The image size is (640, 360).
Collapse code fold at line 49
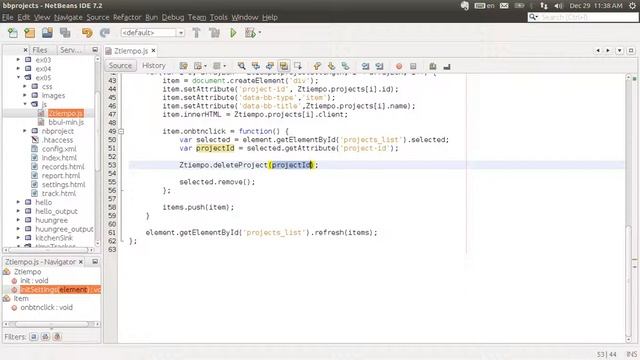coord(121,131)
